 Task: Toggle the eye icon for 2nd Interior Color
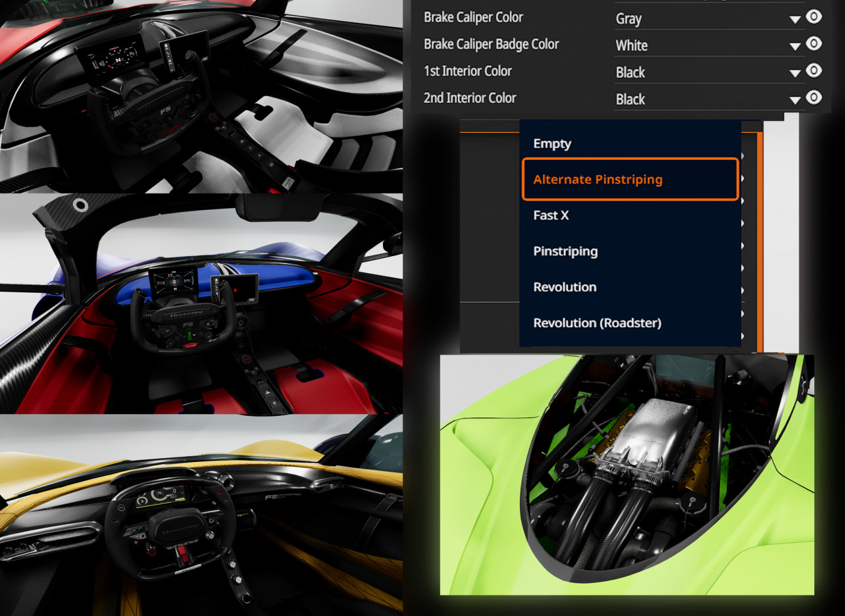[814, 98]
